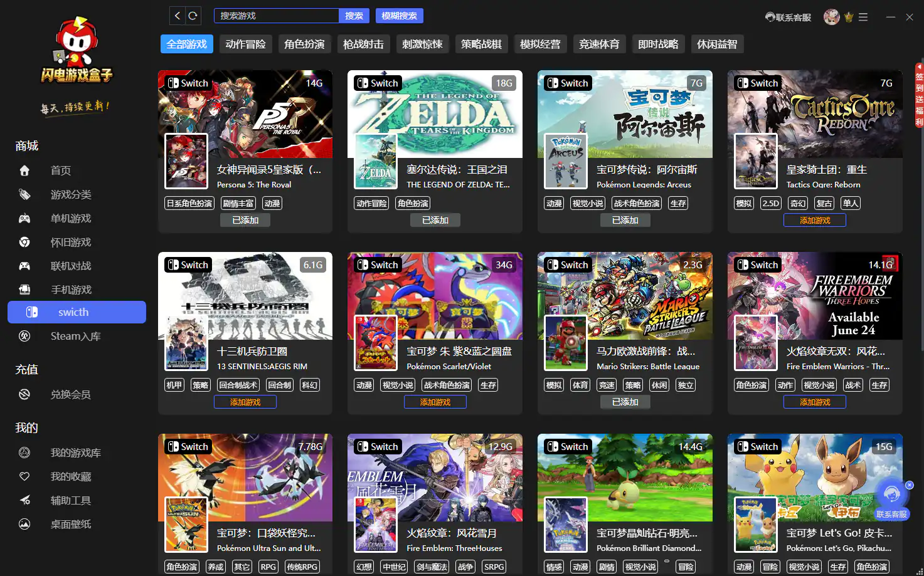Close the floating customer service bubble

point(910,485)
